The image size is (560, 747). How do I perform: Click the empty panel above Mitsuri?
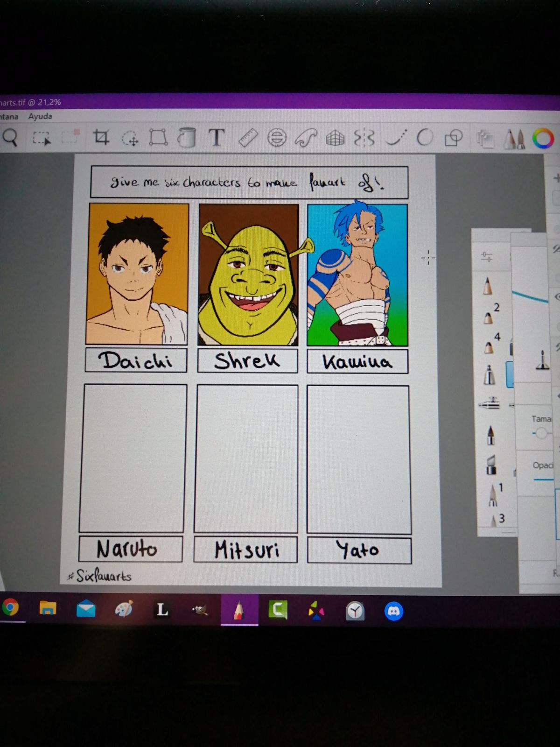(x=246, y=459)
